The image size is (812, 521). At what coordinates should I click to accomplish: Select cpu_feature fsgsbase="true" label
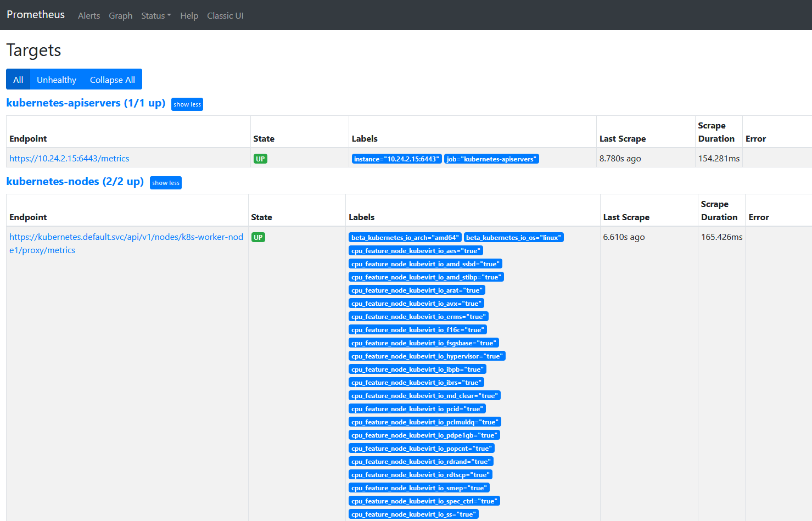point(424,343)
